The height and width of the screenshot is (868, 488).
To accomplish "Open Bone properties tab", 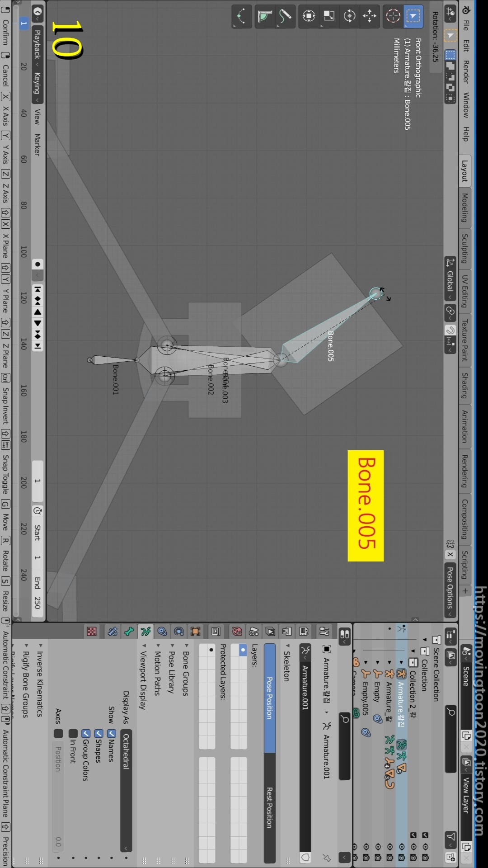I will (x=129, y=631).
